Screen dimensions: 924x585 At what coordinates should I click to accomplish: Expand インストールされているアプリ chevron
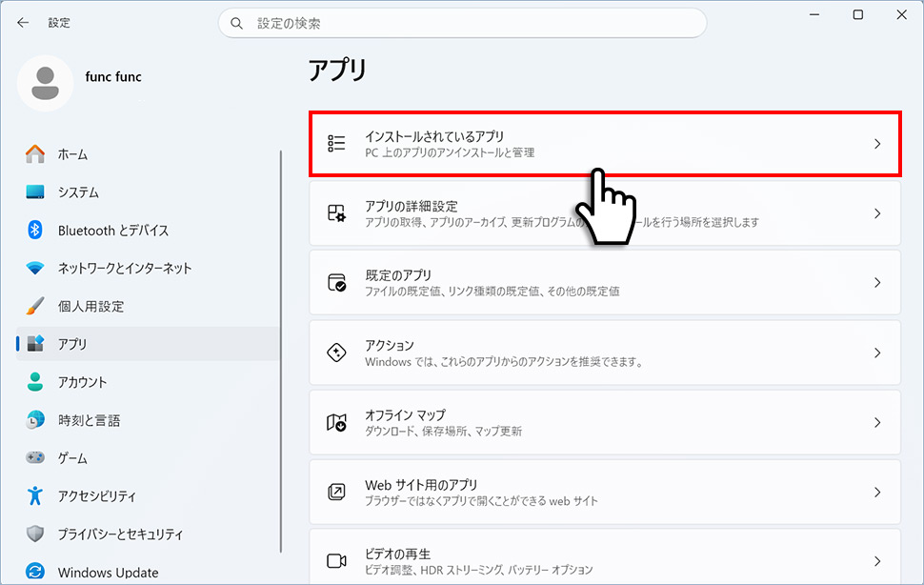tap(877, 144)
